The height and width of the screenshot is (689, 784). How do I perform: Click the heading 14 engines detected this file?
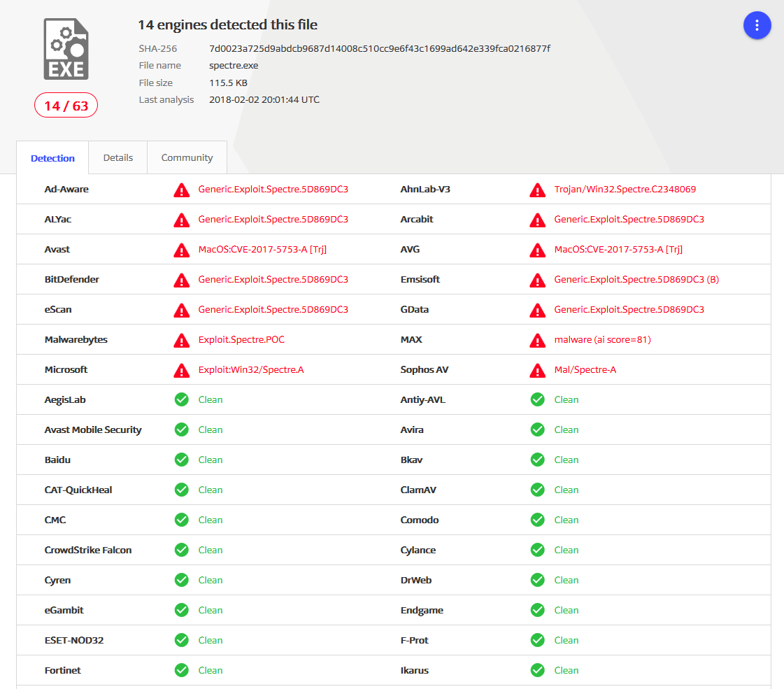[x=227, y=24]
